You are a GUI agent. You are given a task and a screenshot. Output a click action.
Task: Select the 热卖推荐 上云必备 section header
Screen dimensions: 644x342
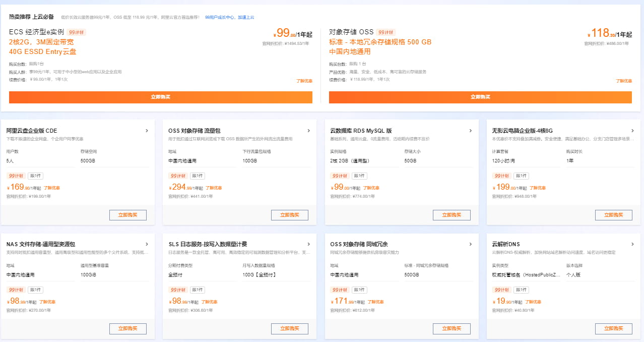(x=32, y=16)
